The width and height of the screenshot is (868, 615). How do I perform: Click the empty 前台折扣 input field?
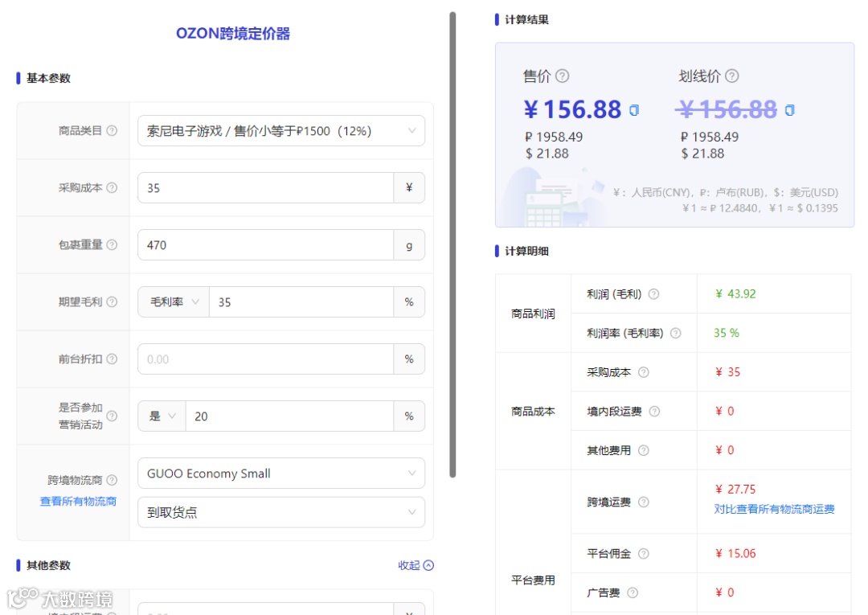pos(266,359)
